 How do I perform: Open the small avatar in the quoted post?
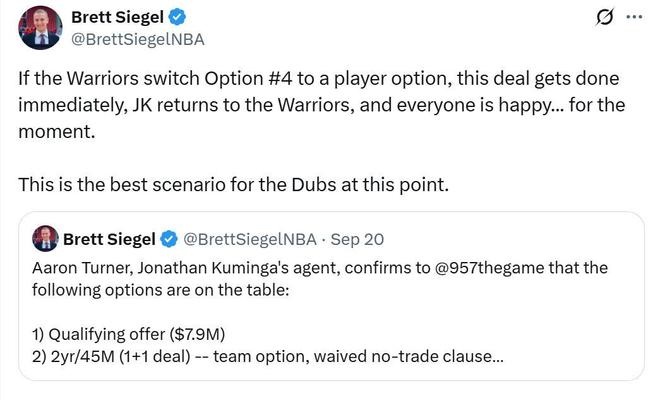[45, 239]
